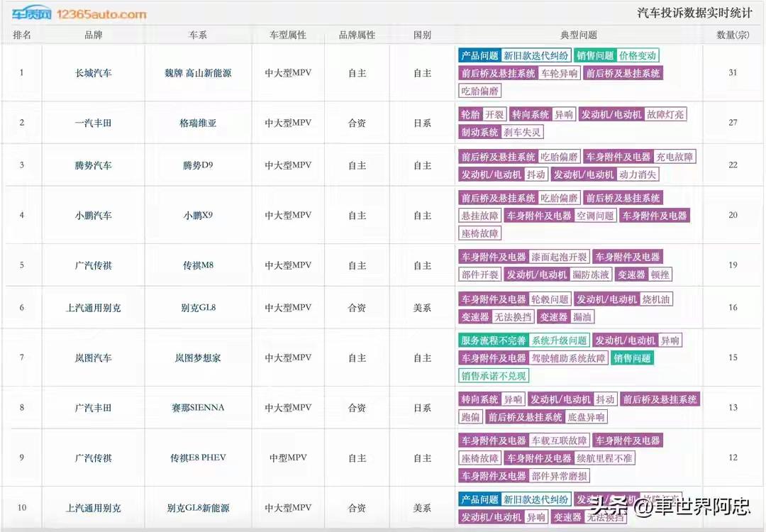Select the 部件异常磨损 tag

pos(560,476)
